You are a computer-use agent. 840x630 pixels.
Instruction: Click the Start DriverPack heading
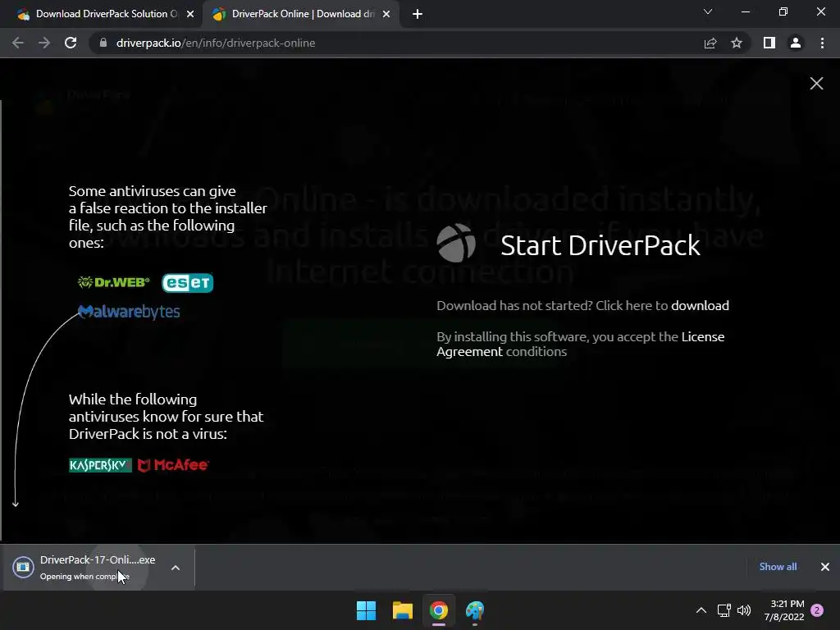coord(600,245)
